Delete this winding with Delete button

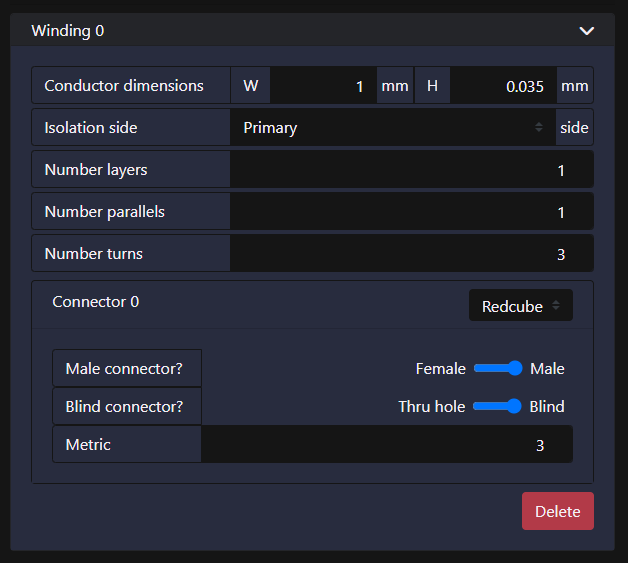558,511
